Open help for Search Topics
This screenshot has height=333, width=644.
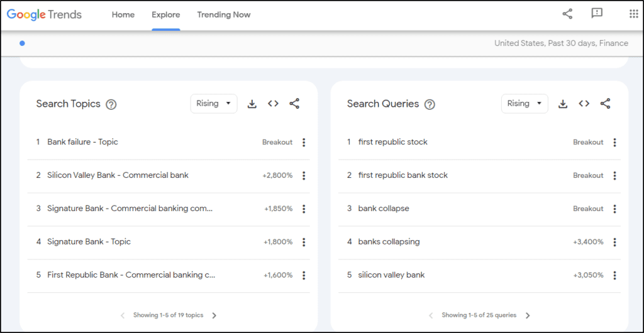[x=111, y=104]
